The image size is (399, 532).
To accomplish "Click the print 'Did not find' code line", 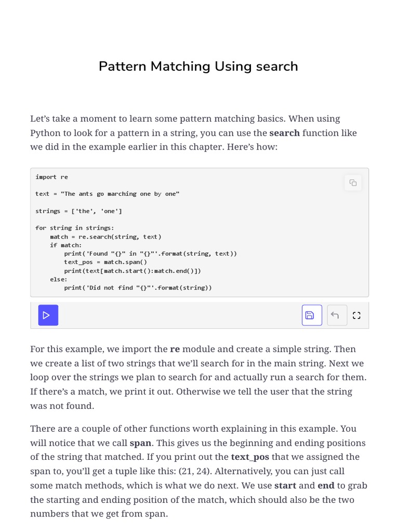I will pos(138,287).
